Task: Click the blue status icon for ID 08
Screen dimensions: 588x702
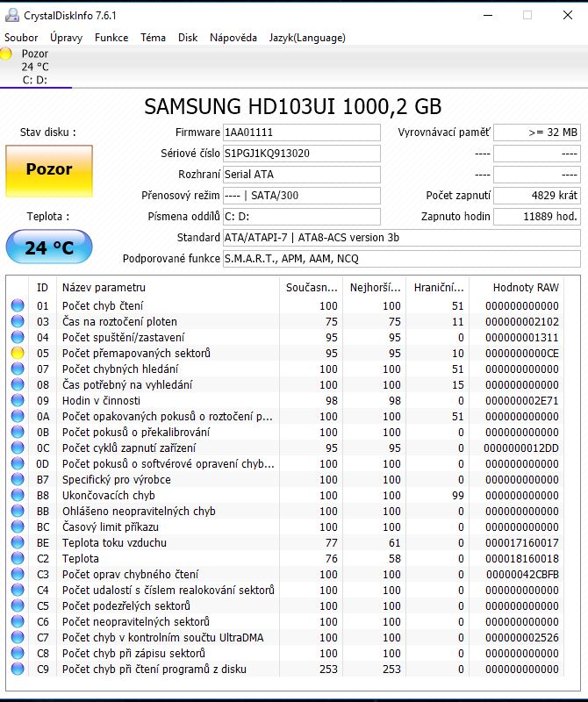Action: click(18, 384)
